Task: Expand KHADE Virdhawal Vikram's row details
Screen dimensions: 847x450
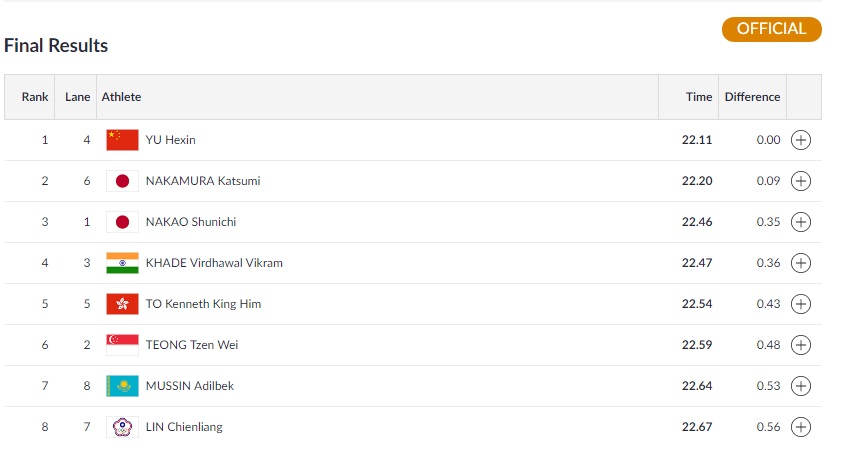Action: pyautogui.click(x=800, y=263)
